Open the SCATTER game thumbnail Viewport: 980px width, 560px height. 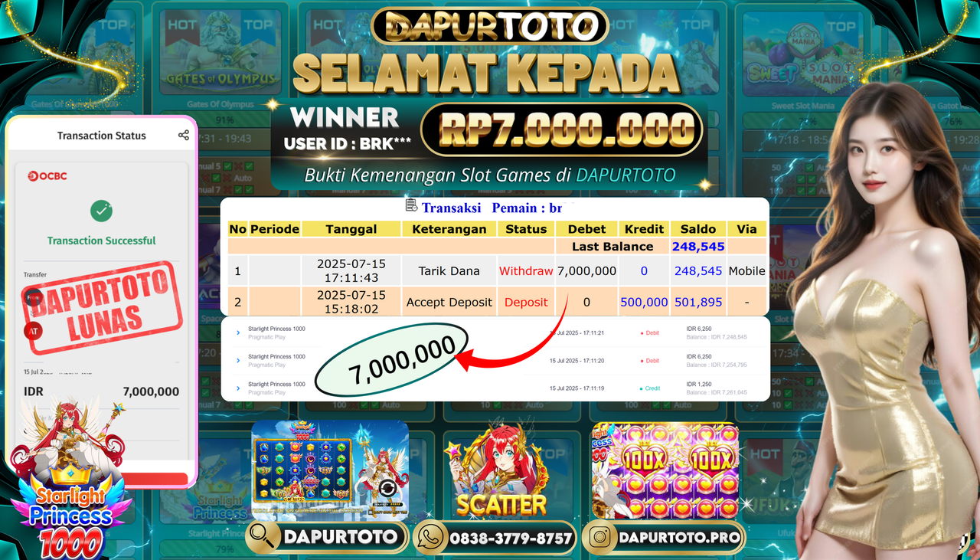pos(500,470)
